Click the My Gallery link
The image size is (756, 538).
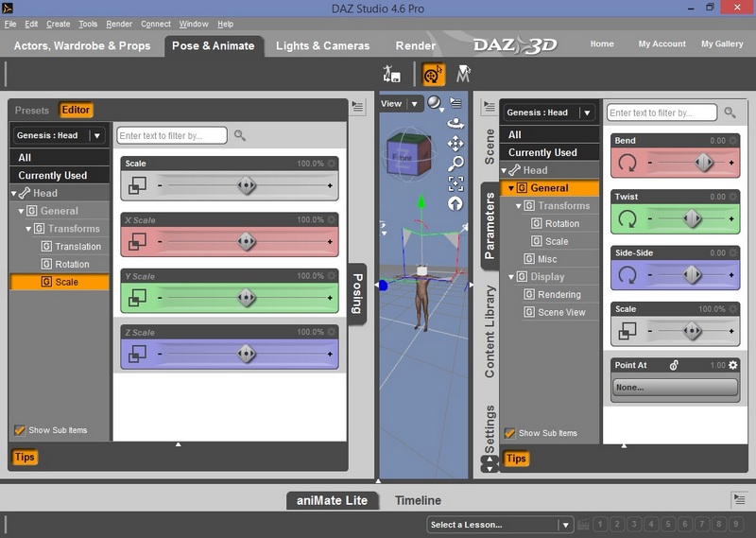[722, 43]
